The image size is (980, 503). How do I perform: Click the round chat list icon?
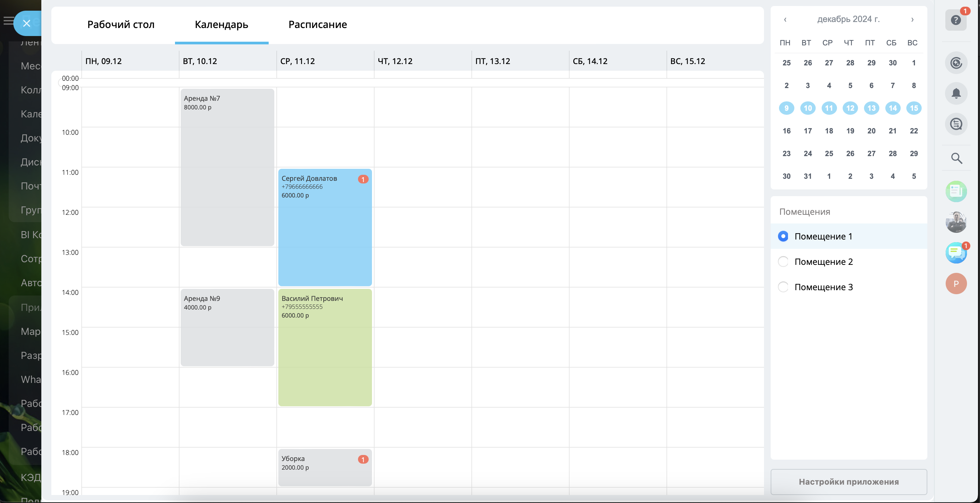point(956,124)
